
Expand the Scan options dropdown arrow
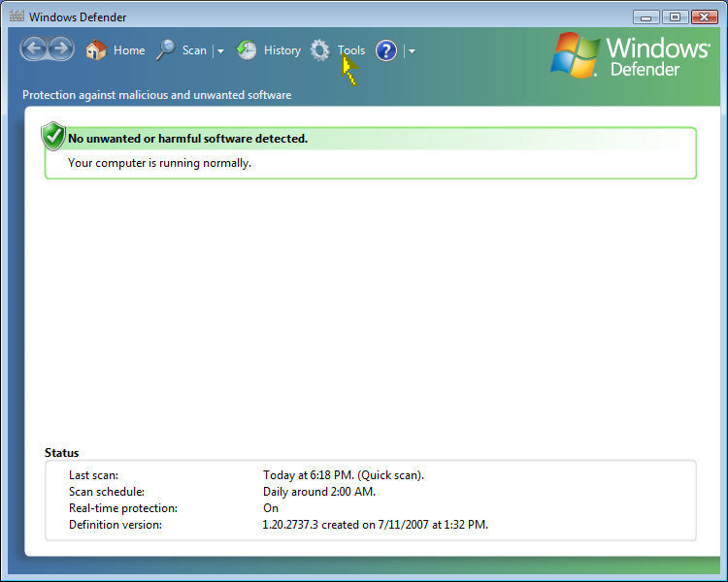pos(220,51)
